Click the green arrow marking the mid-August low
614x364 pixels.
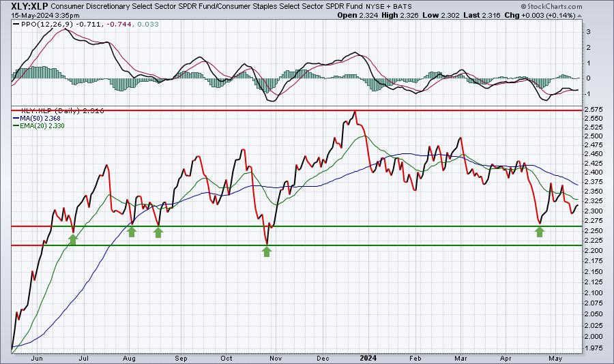click(x=158, y=232)
